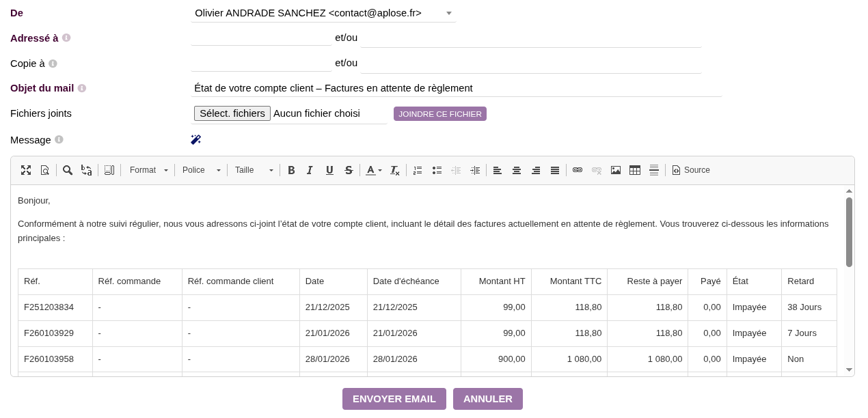This screenshot has width=868, height=418.
Task: Open the Format dropdown
Action: pos(148,170)
